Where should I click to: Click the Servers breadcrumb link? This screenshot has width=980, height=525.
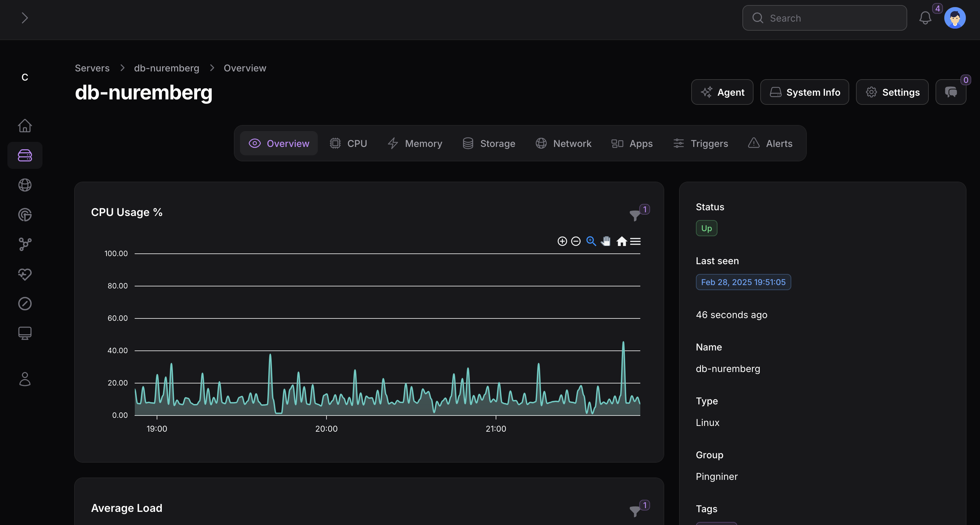pos(92,68)
